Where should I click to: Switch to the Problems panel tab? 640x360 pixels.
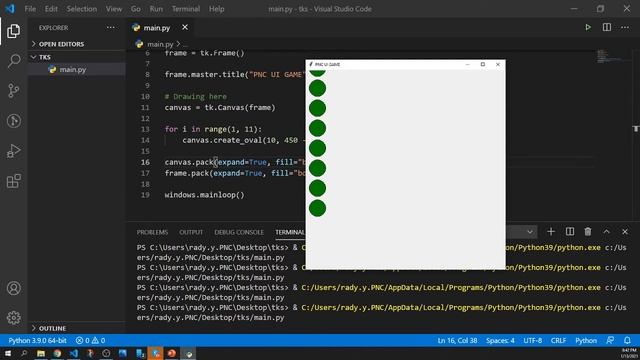tap(152, 232)
